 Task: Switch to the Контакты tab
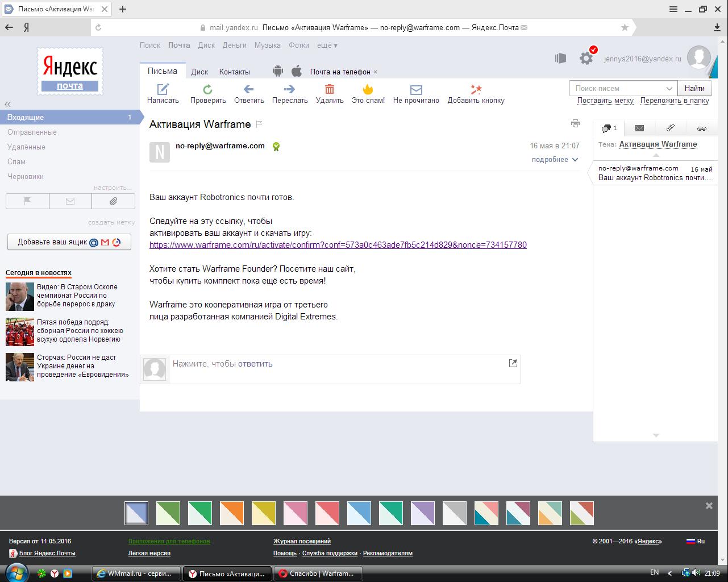(234, 72)
